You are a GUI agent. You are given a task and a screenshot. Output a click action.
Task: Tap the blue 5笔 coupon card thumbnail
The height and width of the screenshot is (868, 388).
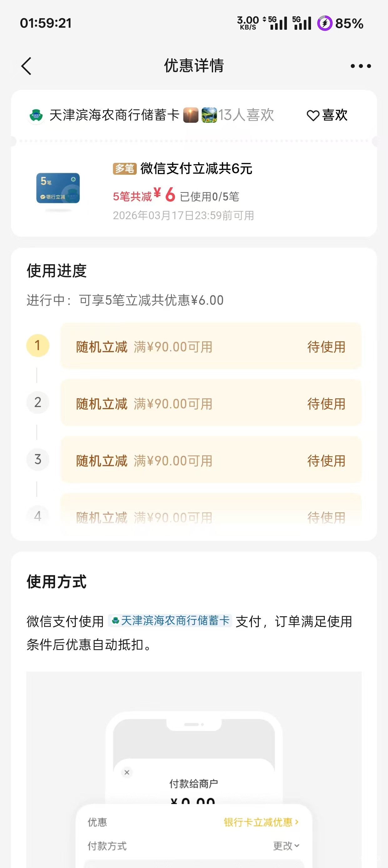click(58, 188)
